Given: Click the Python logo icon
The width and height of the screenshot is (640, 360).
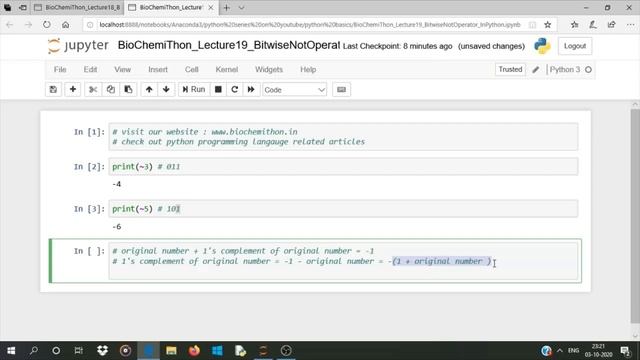Looking at the screenshot, I should (542, 46).
